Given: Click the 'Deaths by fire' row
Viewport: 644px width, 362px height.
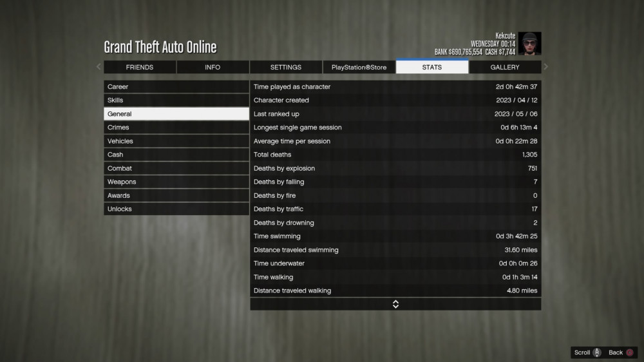Looking at the screenshot, I should 395,196.
